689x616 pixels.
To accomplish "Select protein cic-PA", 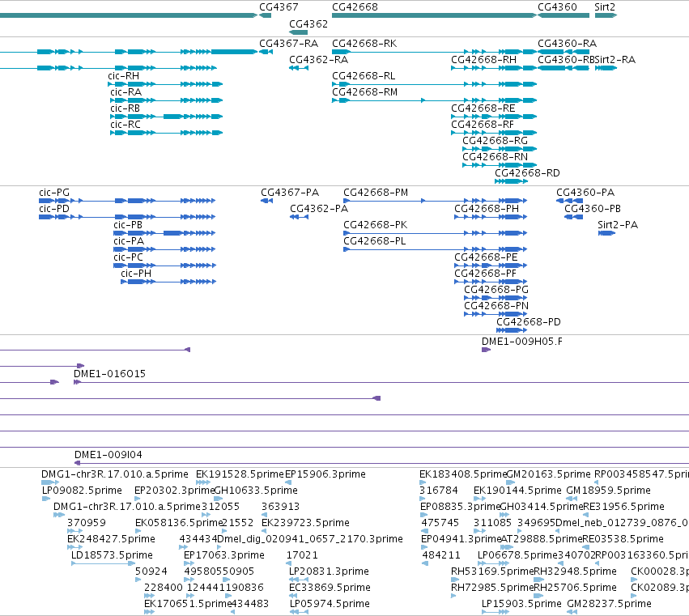I will pyautogui.click(x=129, y=241).
